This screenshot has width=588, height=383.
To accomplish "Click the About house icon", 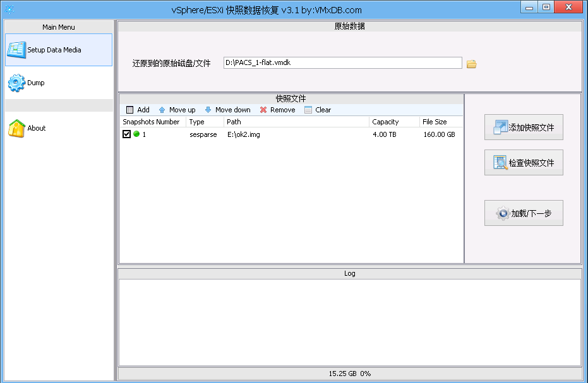I will [x=16, y=128].
